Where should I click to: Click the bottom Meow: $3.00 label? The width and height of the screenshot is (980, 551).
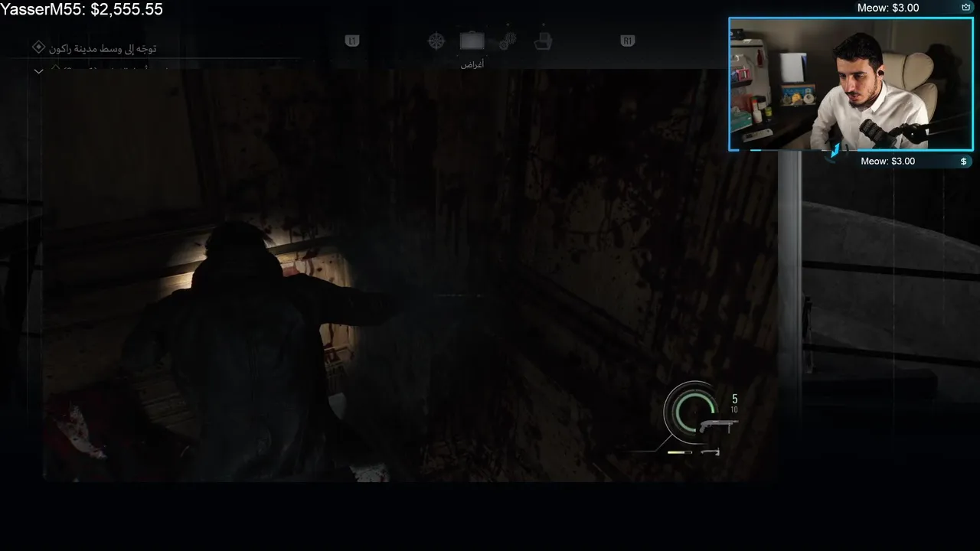(888, 161)
